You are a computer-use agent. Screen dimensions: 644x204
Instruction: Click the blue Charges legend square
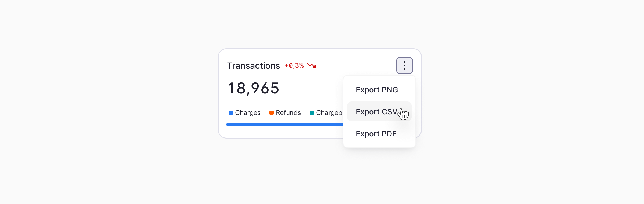(230, 113)
